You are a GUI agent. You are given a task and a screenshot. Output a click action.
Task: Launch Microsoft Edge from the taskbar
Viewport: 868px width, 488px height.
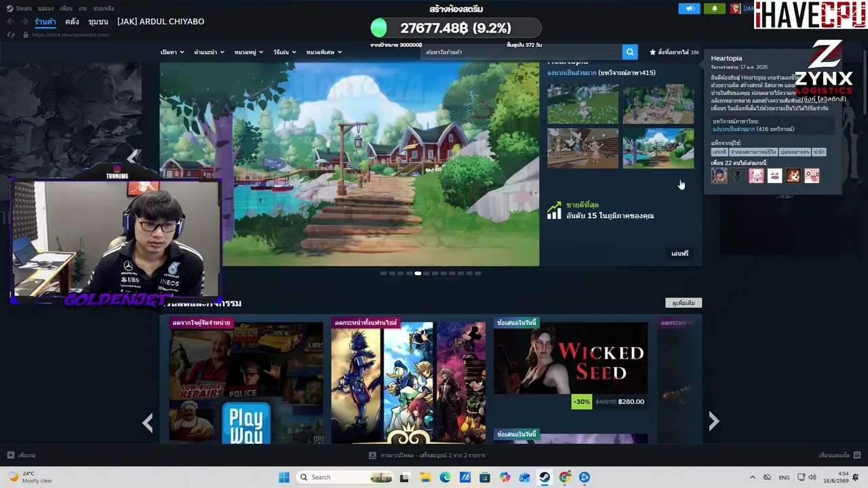tap(445, 477)
